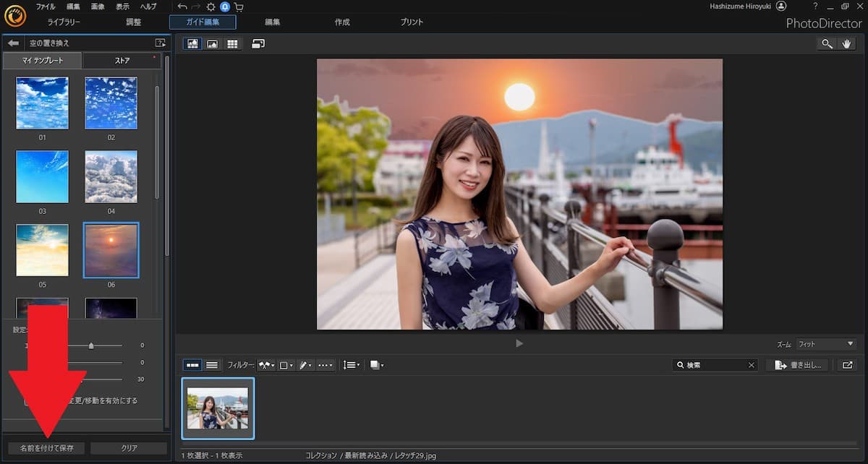
Task: Enable the 変更/移動を有効にする checkbox
Action: tap(28, 401)
